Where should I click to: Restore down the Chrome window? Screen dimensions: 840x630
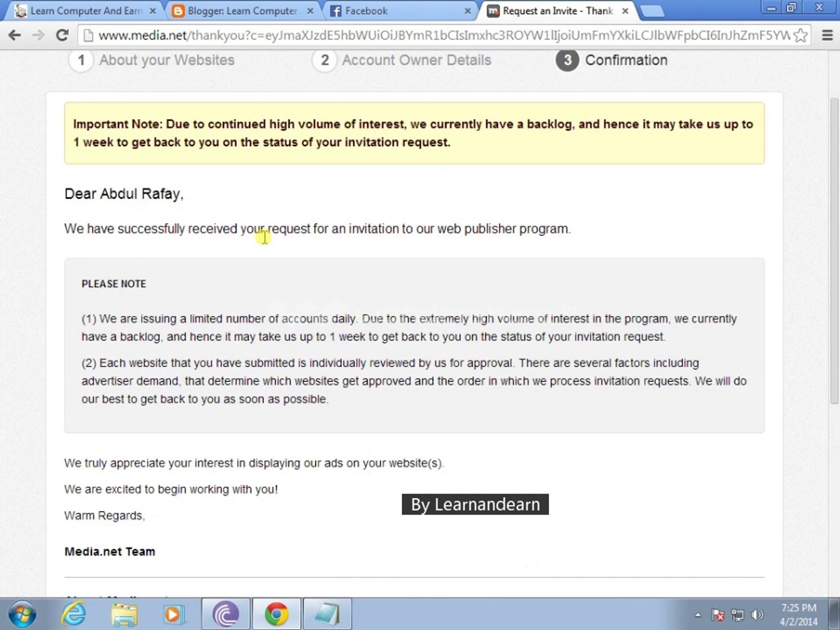pyautogui.click(x=792, y=8)
